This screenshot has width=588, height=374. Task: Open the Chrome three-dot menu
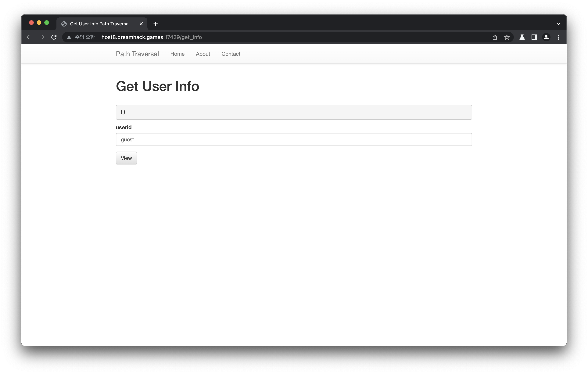coord(558,37)
